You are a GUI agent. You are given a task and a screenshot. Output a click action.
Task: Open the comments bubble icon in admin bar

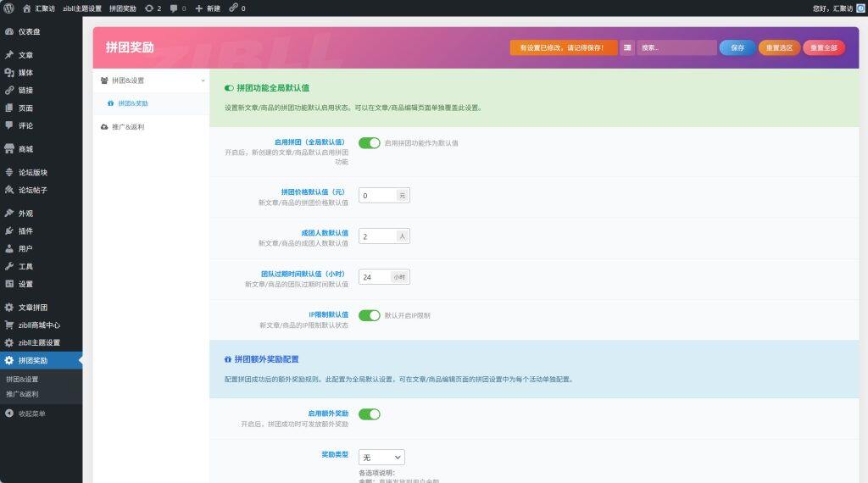(x=174, y=8)
